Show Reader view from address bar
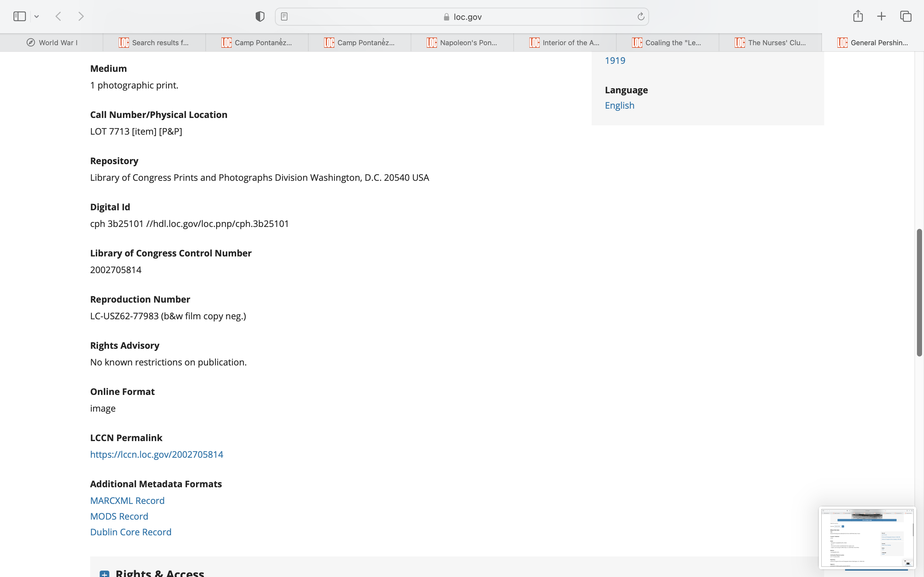 pyautogui.click(x=284, y=16)
